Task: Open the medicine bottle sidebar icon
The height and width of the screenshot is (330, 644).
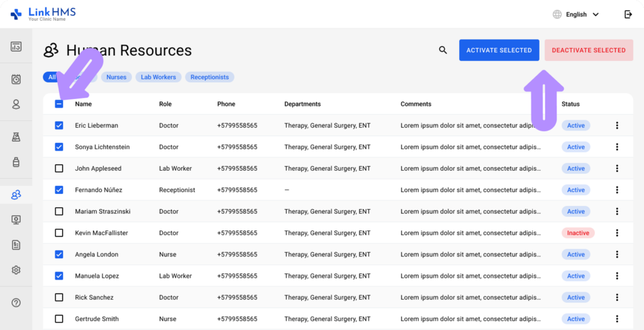Action: coord(16,162)
